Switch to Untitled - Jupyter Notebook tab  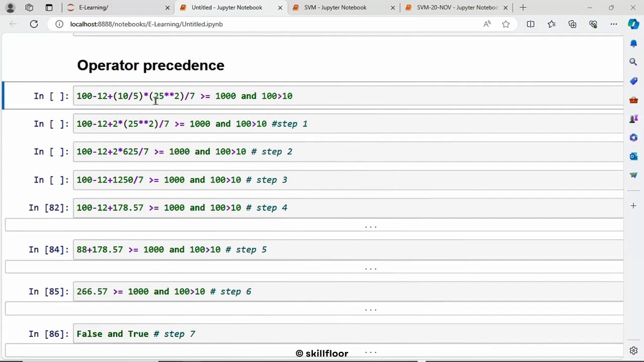point(226,8)
